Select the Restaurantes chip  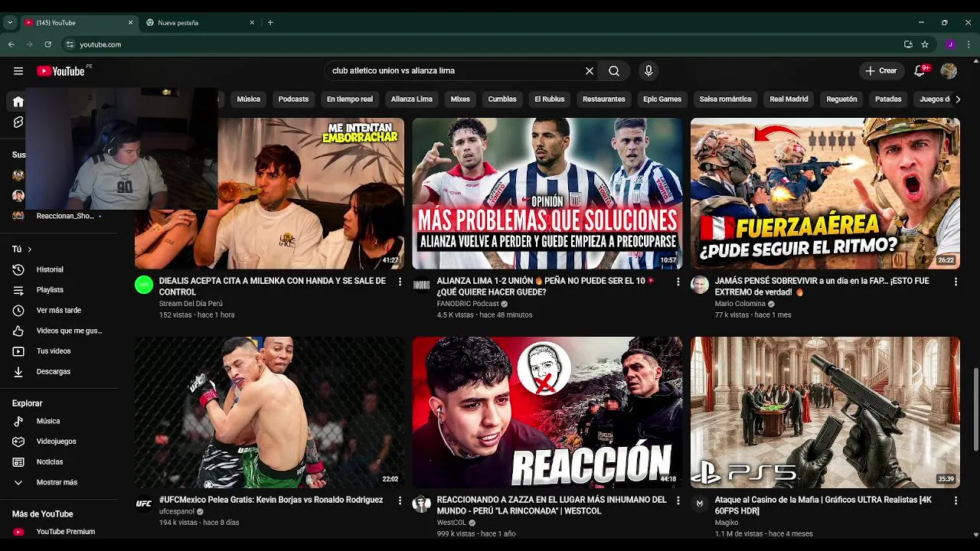click(604, 99)
